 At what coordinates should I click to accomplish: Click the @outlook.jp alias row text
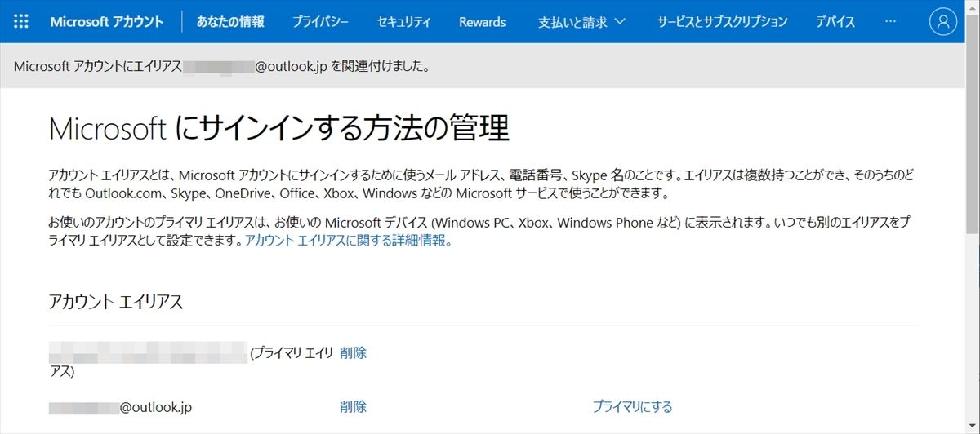[120, 406]
